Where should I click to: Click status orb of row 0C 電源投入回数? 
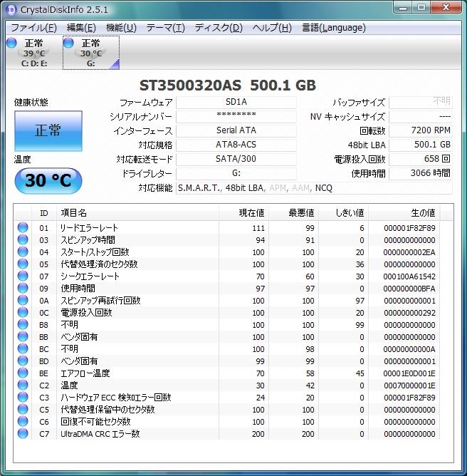point(23,312)
